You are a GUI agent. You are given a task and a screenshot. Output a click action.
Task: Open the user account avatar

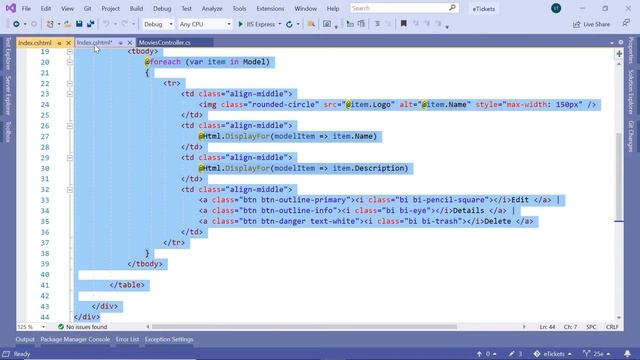point(556,8)
